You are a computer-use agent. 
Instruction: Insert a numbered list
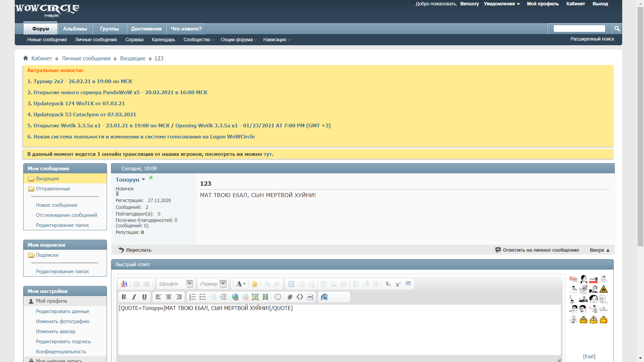pos(193,297)
